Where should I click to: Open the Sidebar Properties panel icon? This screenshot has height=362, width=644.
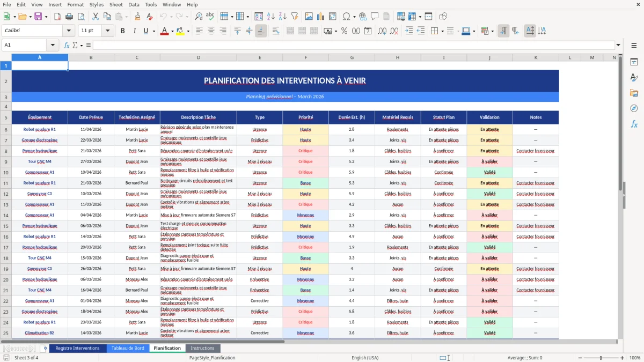coord(634,62)
